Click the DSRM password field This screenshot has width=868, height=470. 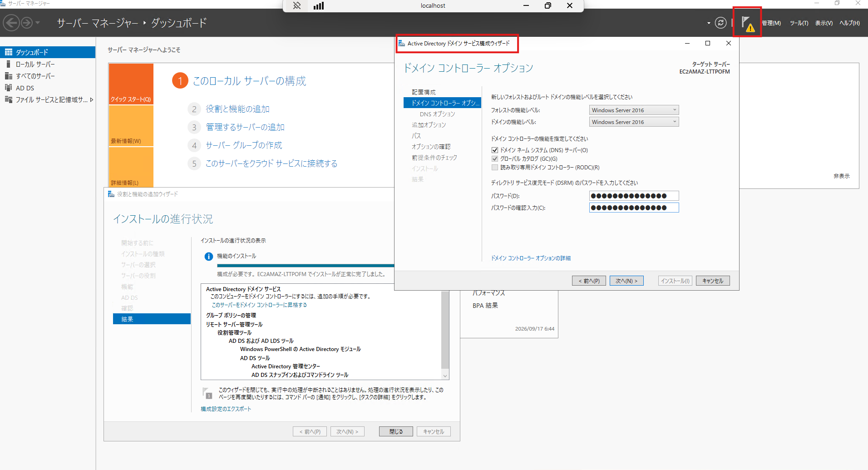(634, 196)
